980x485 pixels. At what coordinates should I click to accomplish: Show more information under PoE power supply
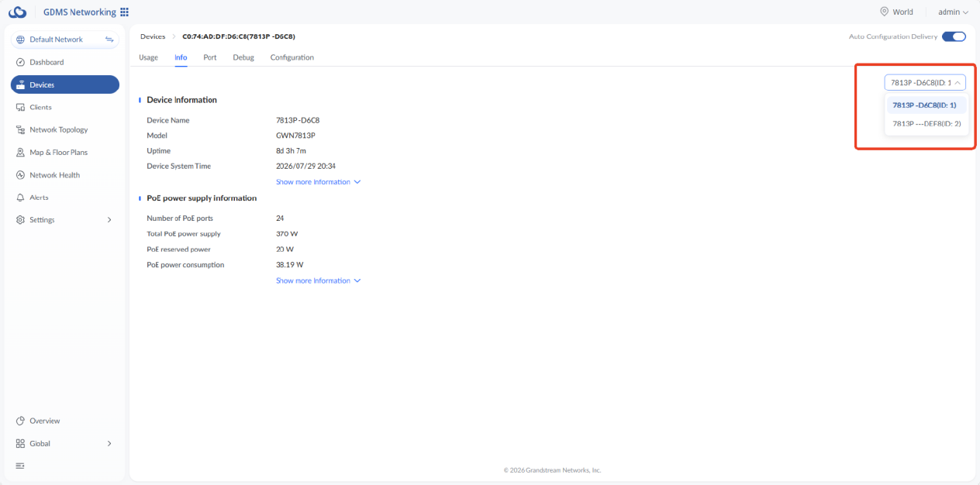[x=319, y=280]
